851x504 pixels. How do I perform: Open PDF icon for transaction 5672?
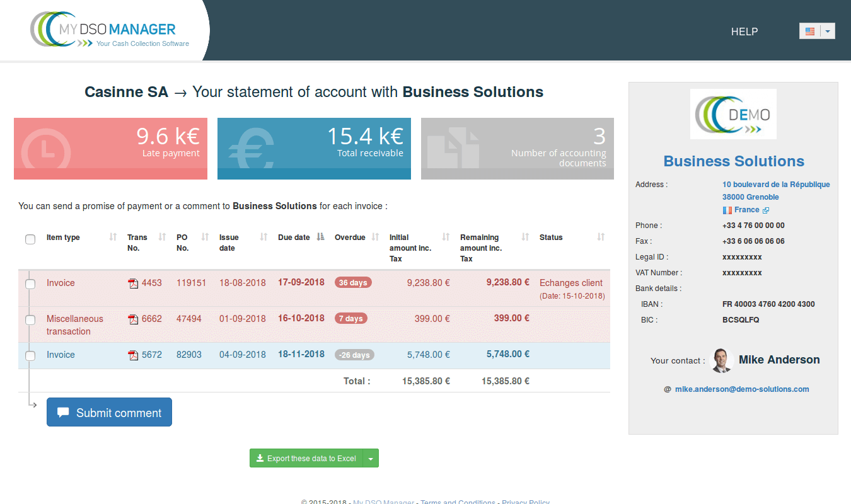pos(133,355)
